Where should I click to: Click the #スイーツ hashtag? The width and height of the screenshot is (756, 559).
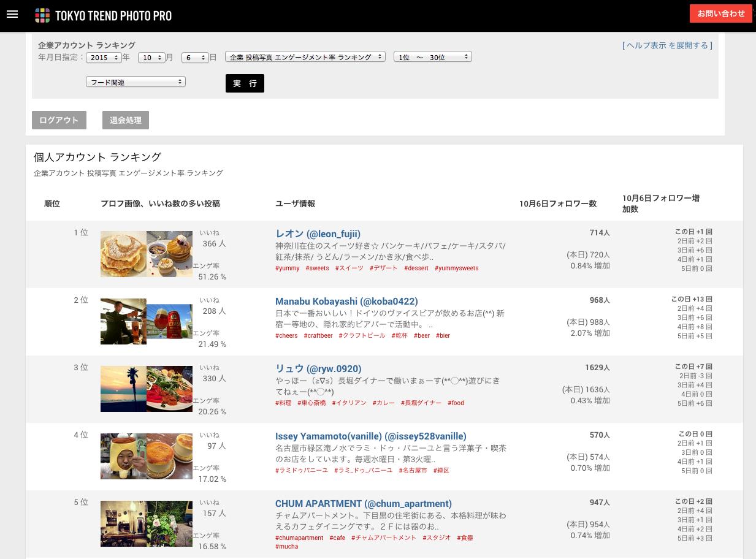point(349,268)
